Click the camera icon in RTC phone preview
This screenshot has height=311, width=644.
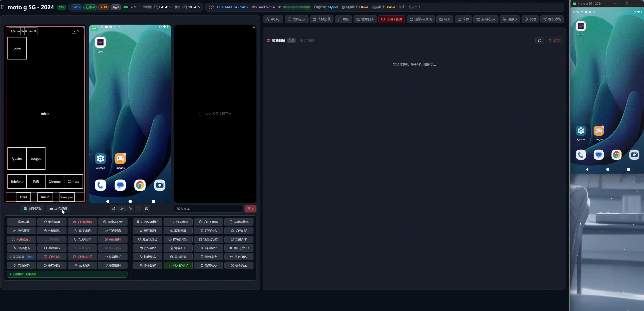pyautogui.click(x=160, y=185)
